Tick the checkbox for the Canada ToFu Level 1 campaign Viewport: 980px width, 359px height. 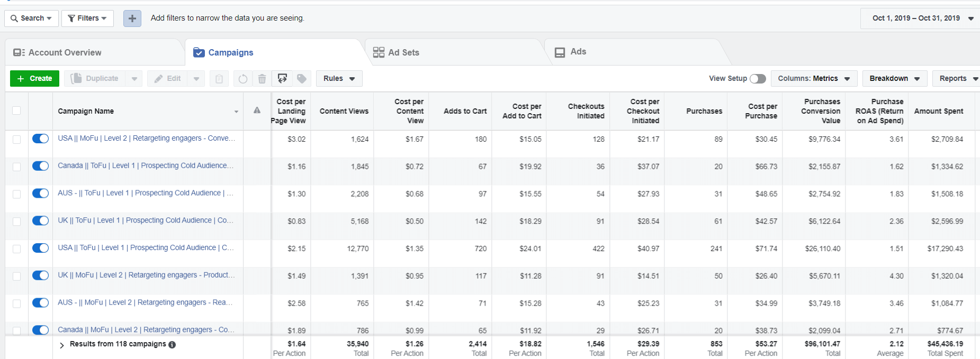(16, 167)
